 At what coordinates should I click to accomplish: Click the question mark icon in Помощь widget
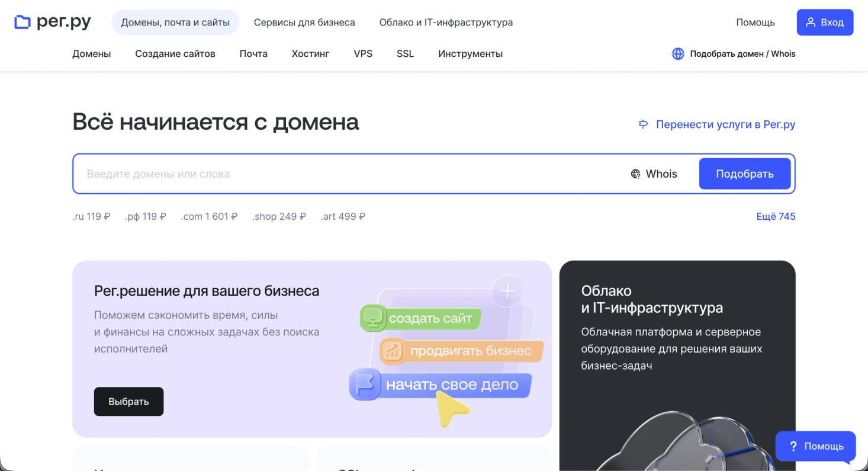click(793, 446)
